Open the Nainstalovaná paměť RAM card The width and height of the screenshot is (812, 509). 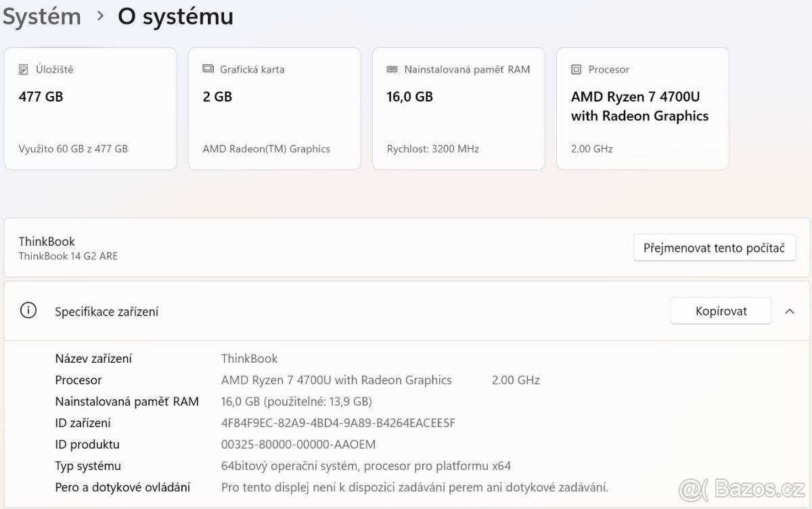(458, 108)
